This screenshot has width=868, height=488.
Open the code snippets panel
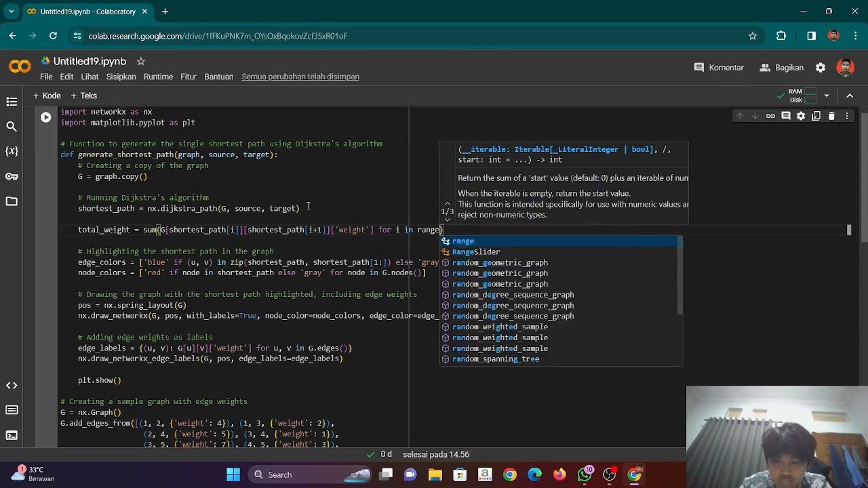(x=12, y=385)
